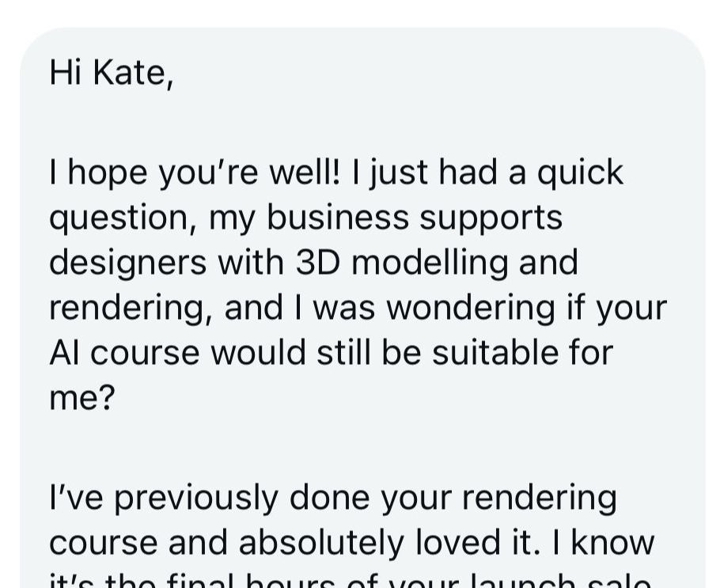Click the word 'me?' ending first paragraph
The image size is (720, 588).
(x=82, y=398)
